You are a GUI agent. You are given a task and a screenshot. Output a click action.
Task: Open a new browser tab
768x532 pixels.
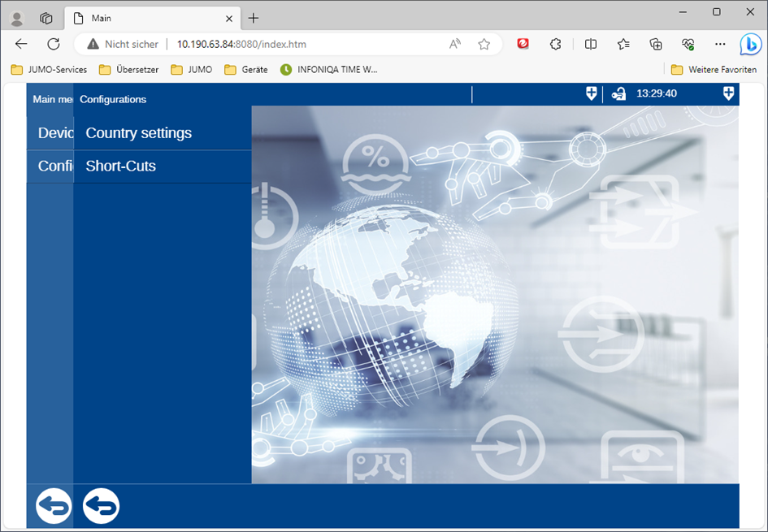click(254, 18)
